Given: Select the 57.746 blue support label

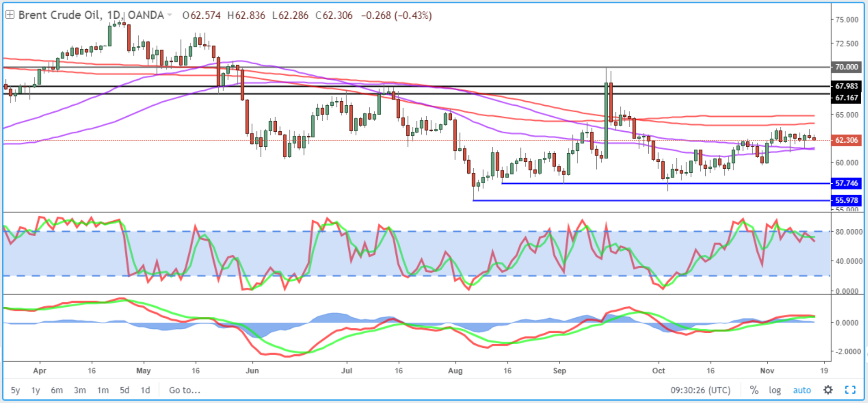Looking at the screenshot, I should pyautogui.click(x=847, y=183).
